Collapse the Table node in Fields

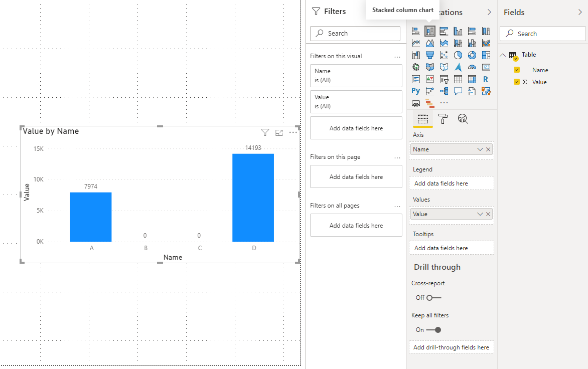coord(503,55)
